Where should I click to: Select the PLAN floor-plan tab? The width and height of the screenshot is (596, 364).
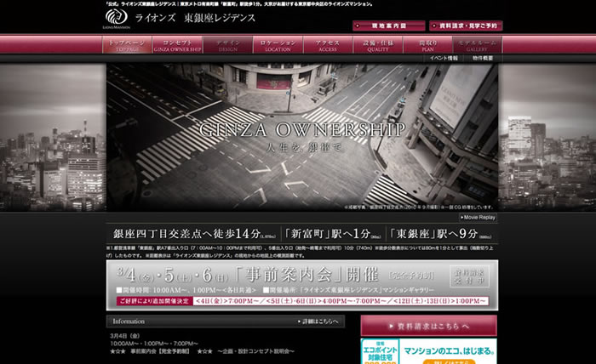click(x=427, y=45)
